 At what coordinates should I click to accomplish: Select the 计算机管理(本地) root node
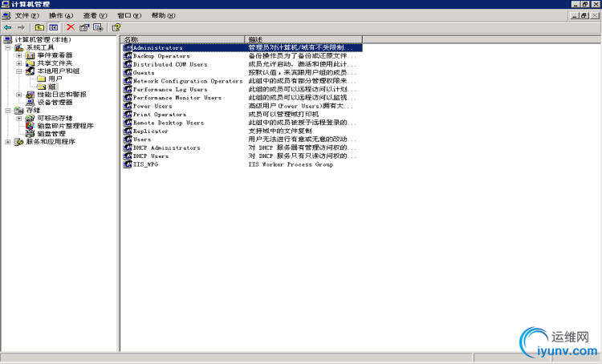[x=43, y=39]
